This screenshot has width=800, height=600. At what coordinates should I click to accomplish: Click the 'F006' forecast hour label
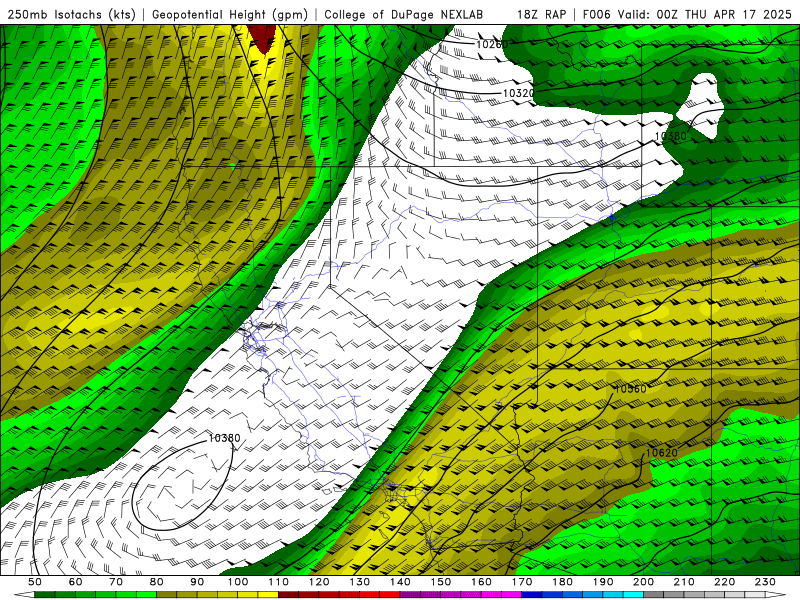coord(596,14)
